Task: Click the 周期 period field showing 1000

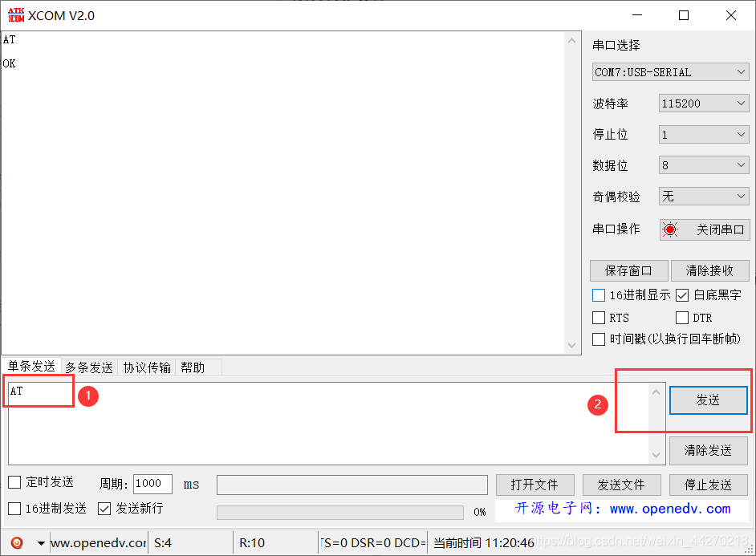Action: [152, 484]
